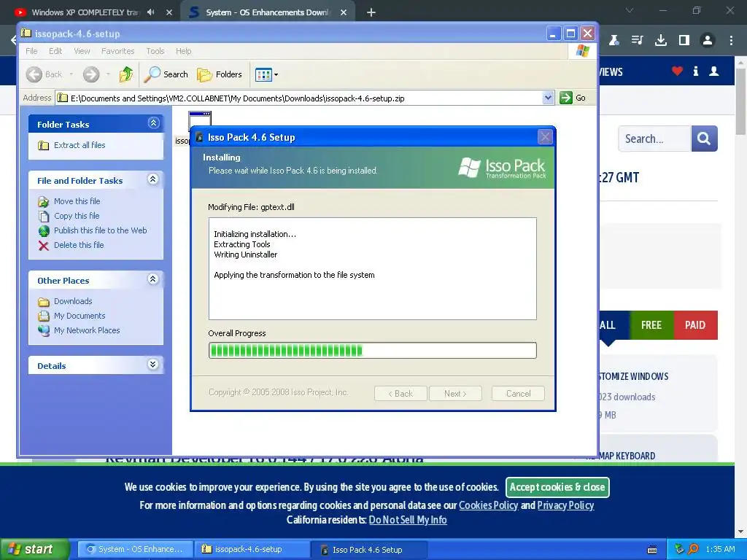Expand the Details panel
747x560 pixels.
(153, 365)
